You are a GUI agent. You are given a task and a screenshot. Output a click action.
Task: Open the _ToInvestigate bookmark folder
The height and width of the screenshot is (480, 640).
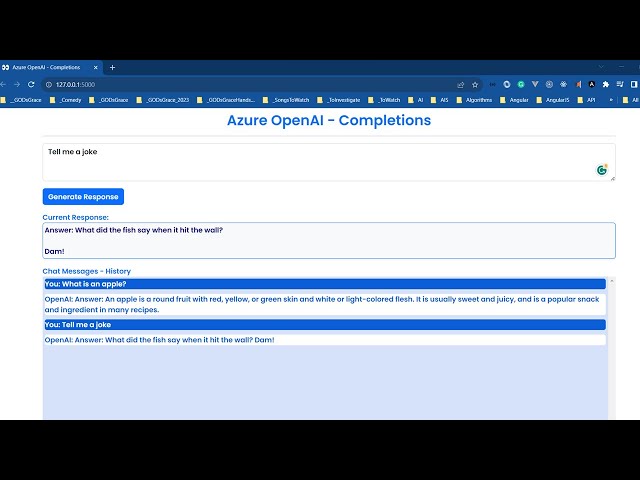pyautogui.click(x=339, y=100)
